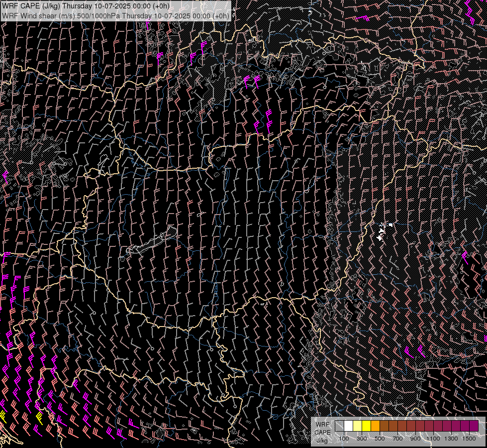
Task: Pick the 900–1000 J/kg legend swatch
Action: pos(420,426)
